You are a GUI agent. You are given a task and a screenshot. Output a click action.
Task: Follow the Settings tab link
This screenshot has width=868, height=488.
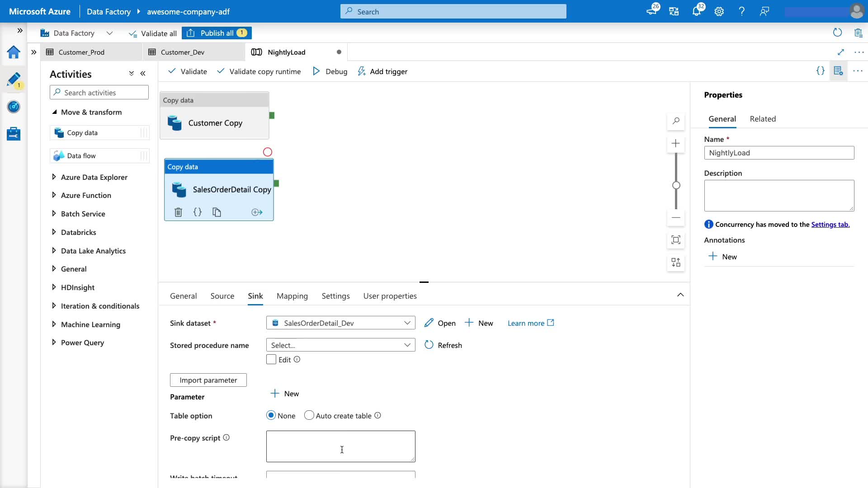point(830,225)
